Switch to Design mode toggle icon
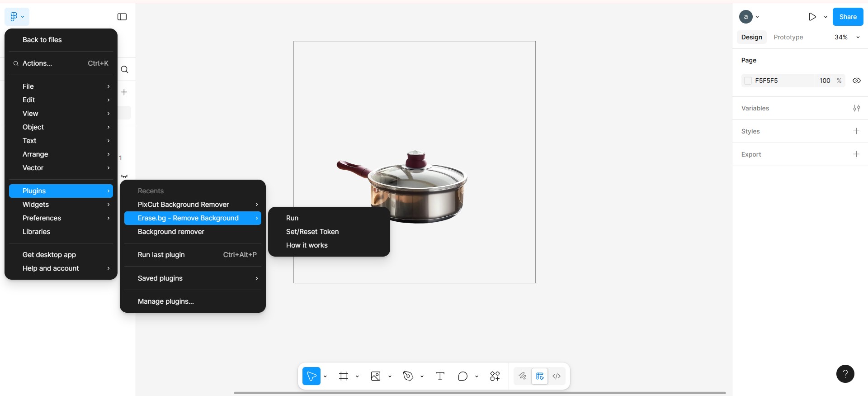This screenshot has width=868, height=396. (540, 376)
